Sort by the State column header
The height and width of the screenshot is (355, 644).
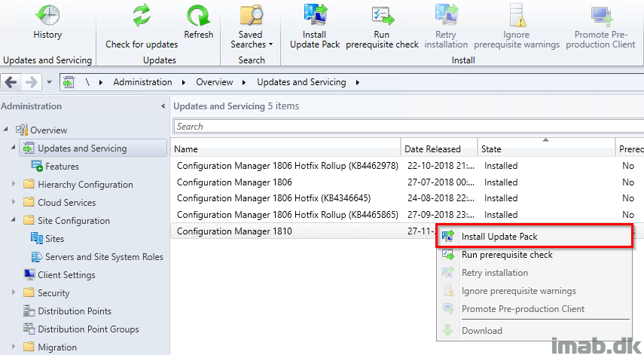546,148
